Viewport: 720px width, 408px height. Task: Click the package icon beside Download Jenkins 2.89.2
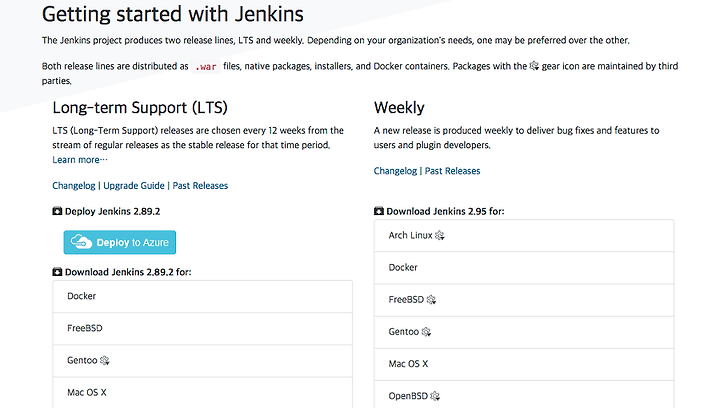[x=57, y=272]
